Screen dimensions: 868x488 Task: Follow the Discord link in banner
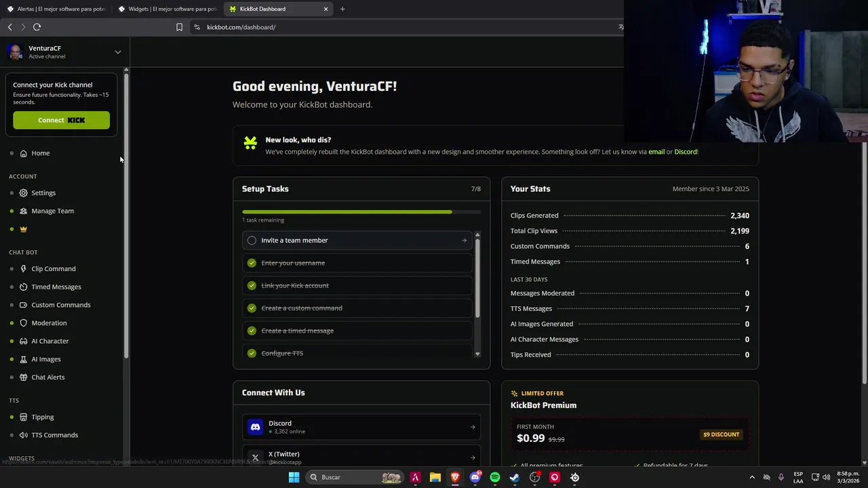pyautogui.click(x=686, y=152)
